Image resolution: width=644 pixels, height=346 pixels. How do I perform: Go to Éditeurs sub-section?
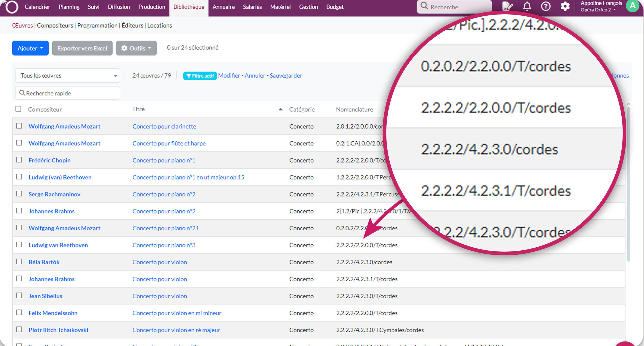(132, 26)
